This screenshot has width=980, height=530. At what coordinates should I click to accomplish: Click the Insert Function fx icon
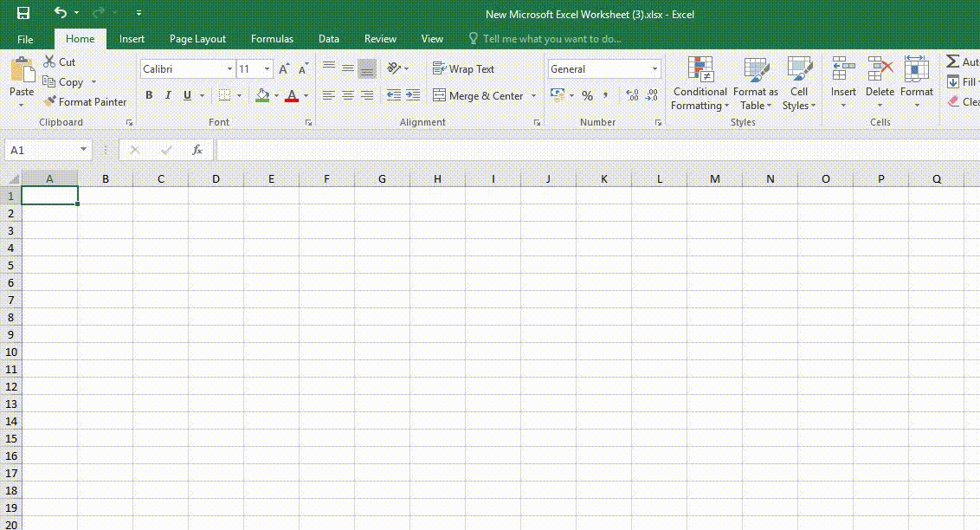coord(197,150)
